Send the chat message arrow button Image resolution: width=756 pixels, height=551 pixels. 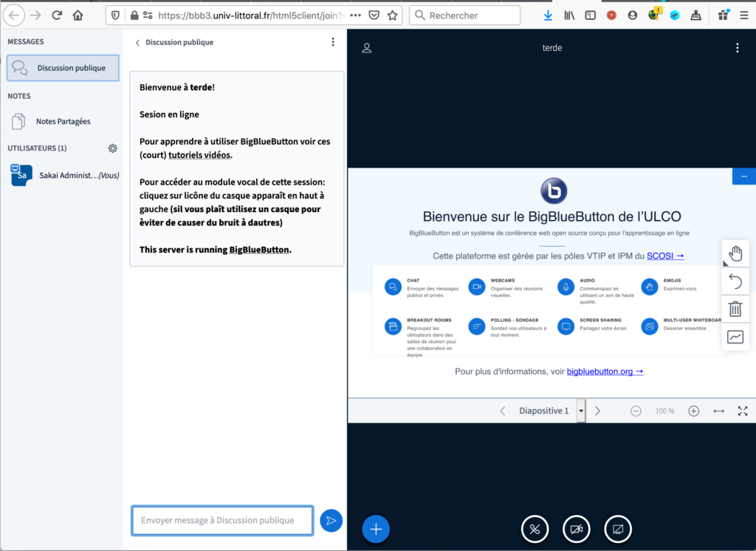(331, 521)
